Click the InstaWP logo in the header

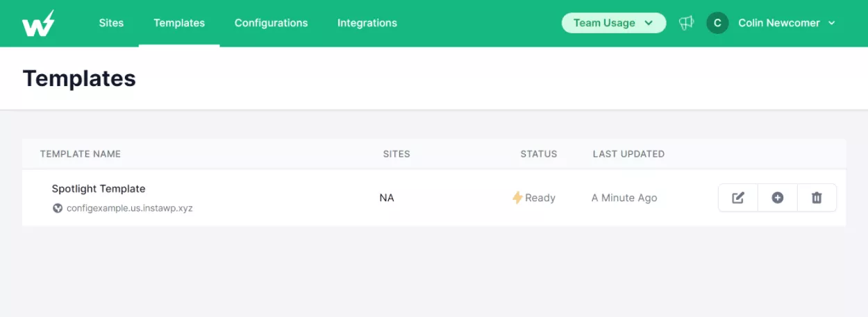pyautogui.click(x=38, y=24)
